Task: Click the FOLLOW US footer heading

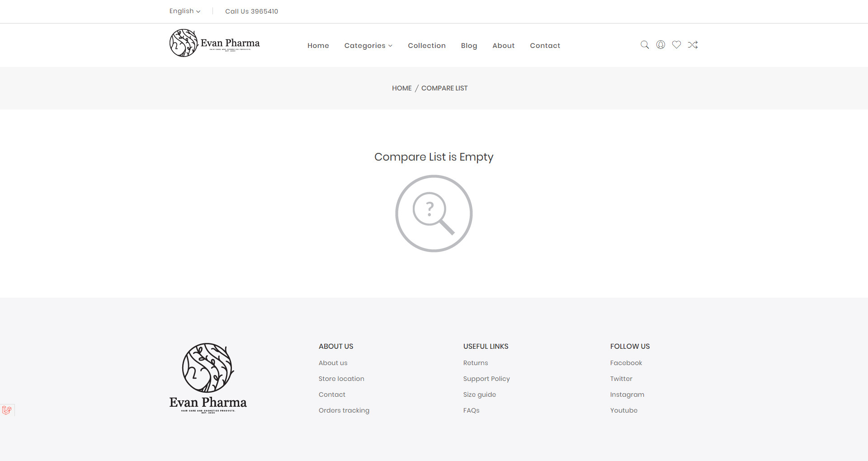Action: pyautogui.click(x=630, y=347)
